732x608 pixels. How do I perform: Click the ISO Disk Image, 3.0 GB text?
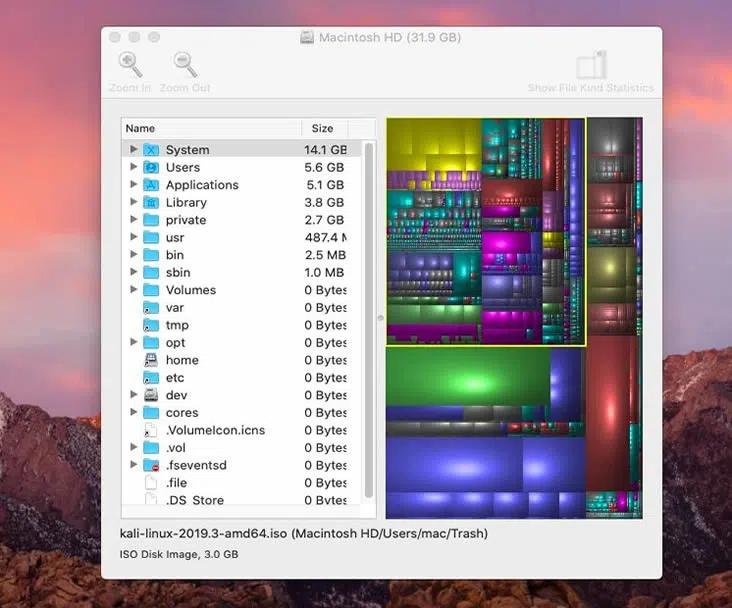click(179, 554)
